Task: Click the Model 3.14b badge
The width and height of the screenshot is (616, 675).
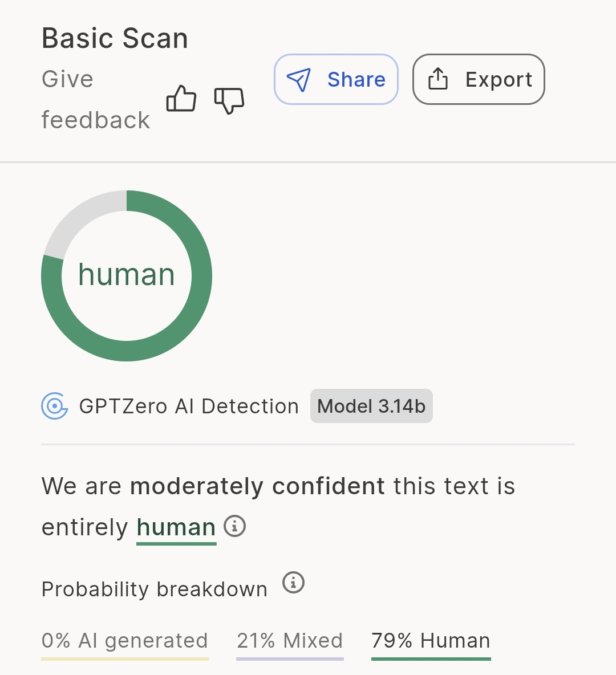Action: point(371,406)
